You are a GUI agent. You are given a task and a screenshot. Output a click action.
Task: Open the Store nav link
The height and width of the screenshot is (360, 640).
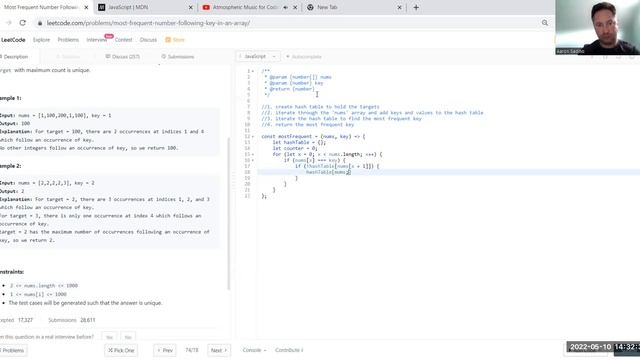point(175,40)
